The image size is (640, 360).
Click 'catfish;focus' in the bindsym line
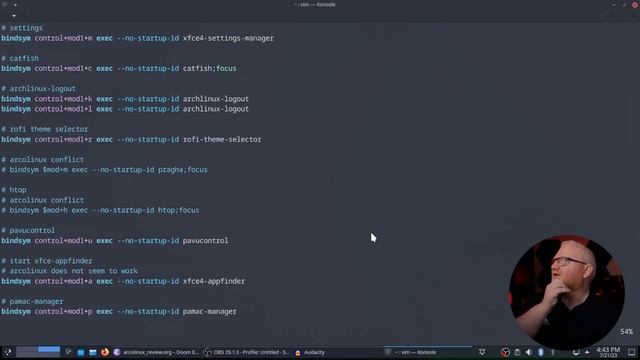[x=209, y=69]
